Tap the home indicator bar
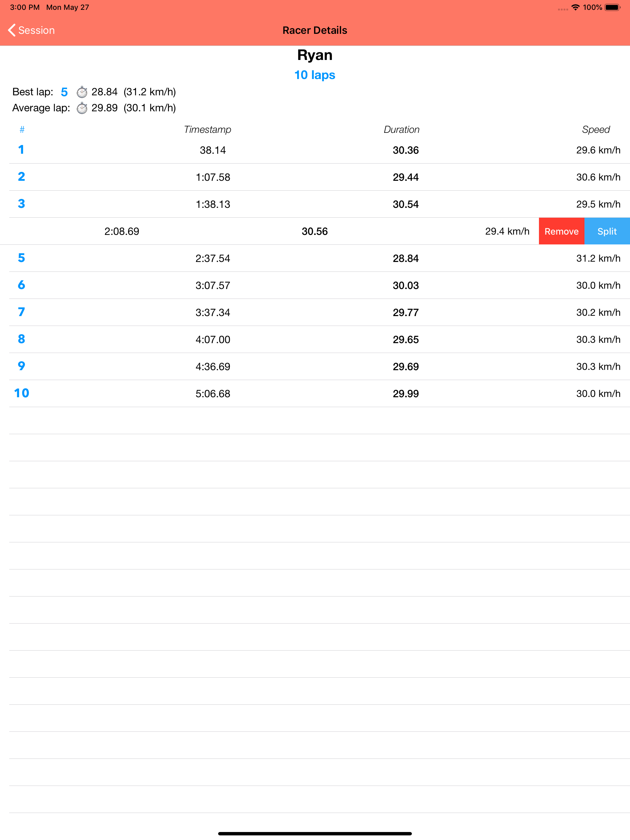 pyautogui.click(x=315, y=834)
